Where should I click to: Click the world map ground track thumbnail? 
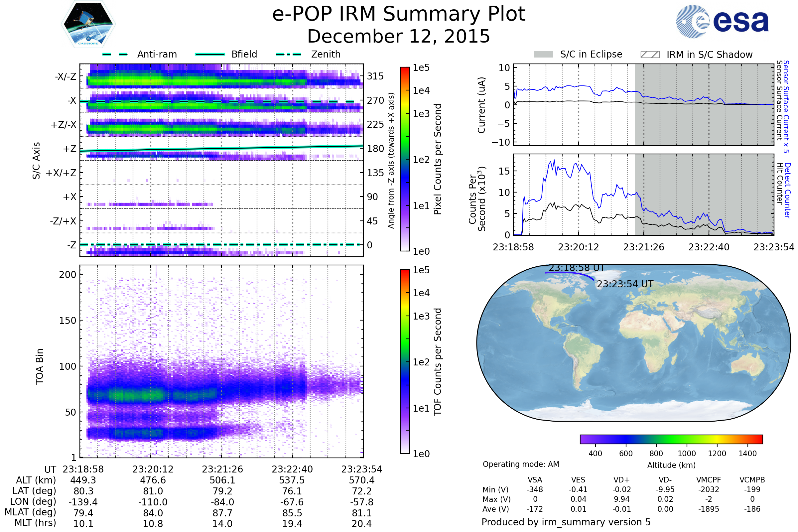click(633, 343)
